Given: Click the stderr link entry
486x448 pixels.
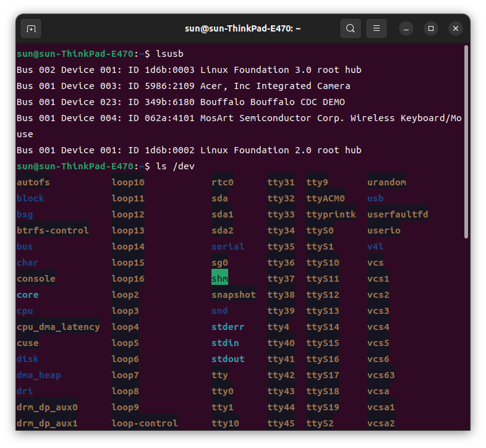Looking at the screenshot, I should pos(228,327).
